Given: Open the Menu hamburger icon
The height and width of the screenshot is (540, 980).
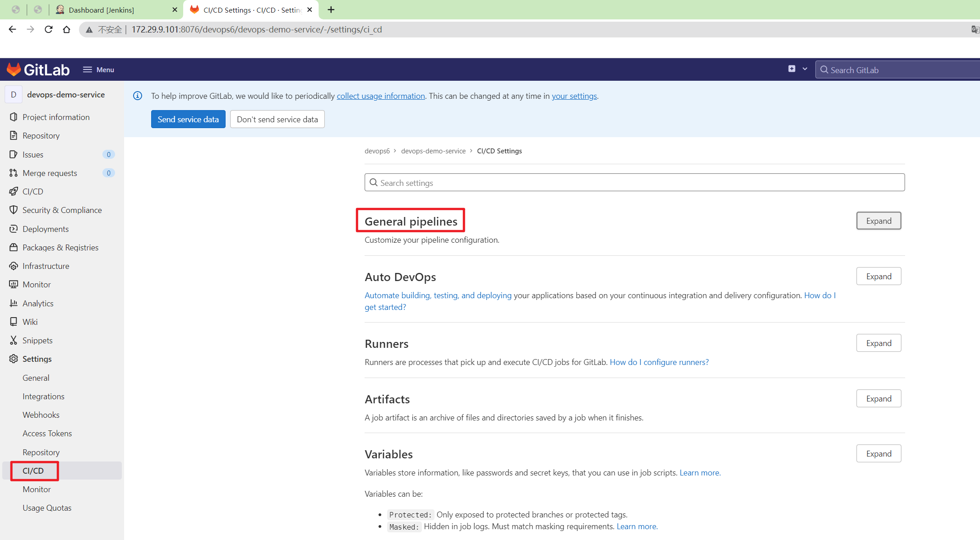Looking at the screenshot, I should [x=88, y=69].
